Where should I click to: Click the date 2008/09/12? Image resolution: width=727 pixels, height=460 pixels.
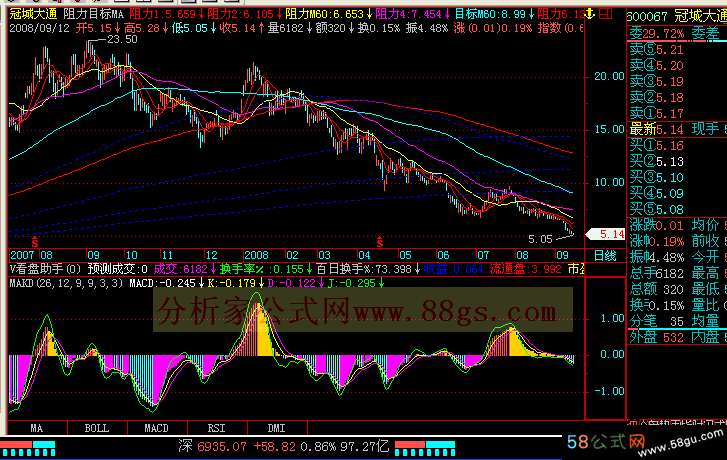pyautogui.click(x=39, y=28)
